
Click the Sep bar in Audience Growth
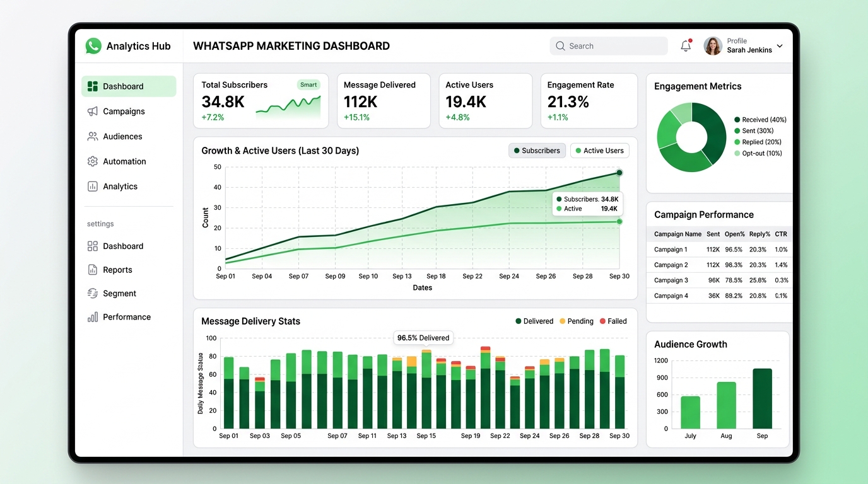pyautogui.click(x=762, y=398)
